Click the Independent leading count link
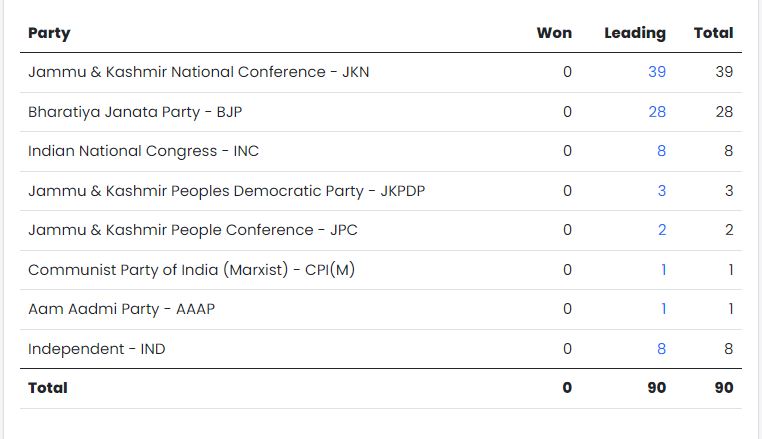 click(x=661, y=349)
